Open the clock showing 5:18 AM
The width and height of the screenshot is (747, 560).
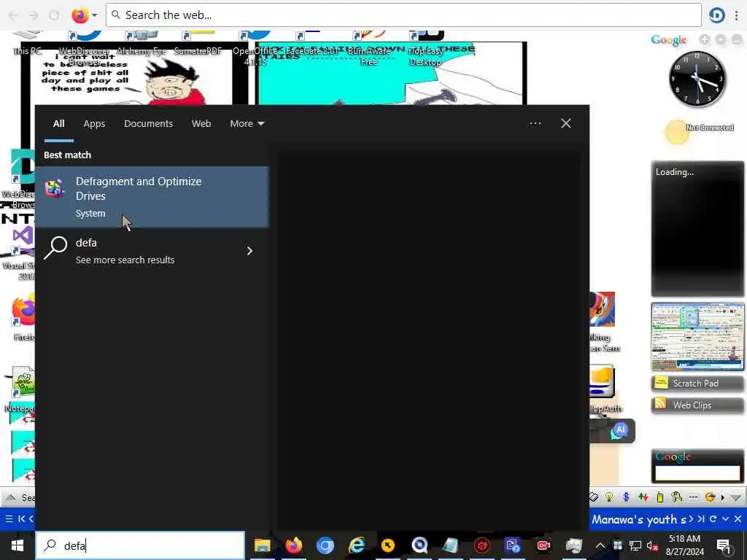[x=684, y=545]
